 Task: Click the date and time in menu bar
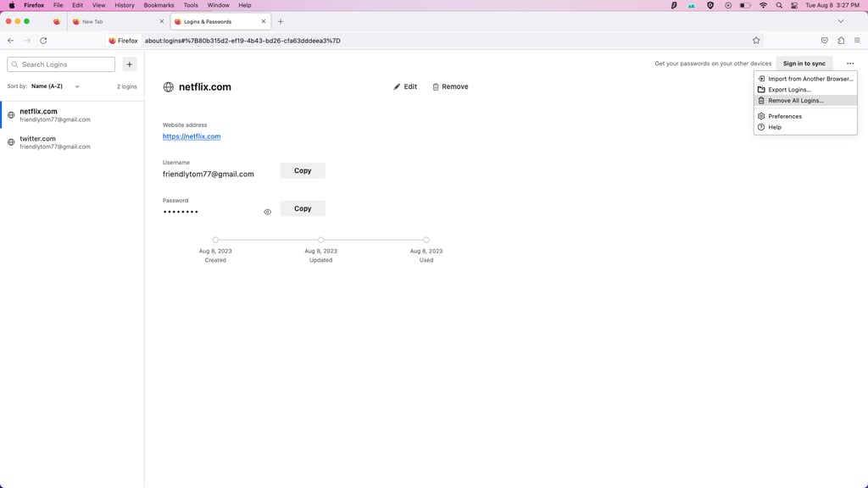coord(832,5)
